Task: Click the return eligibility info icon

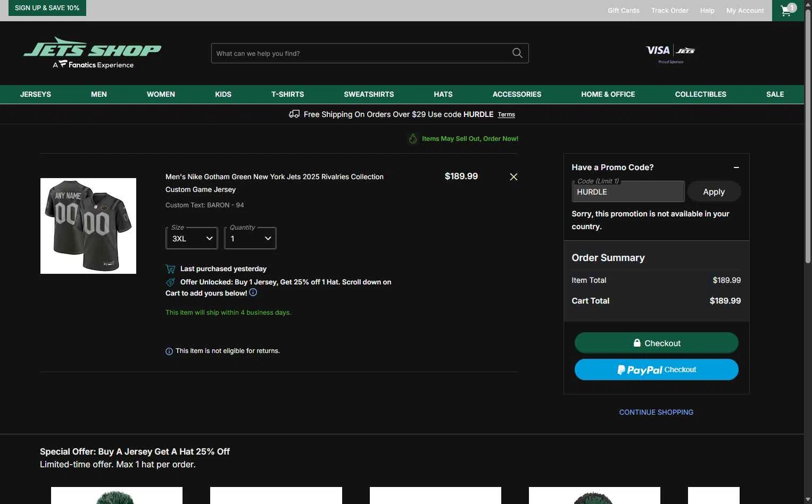Action: pyautogui.click(x=169, y=351)
